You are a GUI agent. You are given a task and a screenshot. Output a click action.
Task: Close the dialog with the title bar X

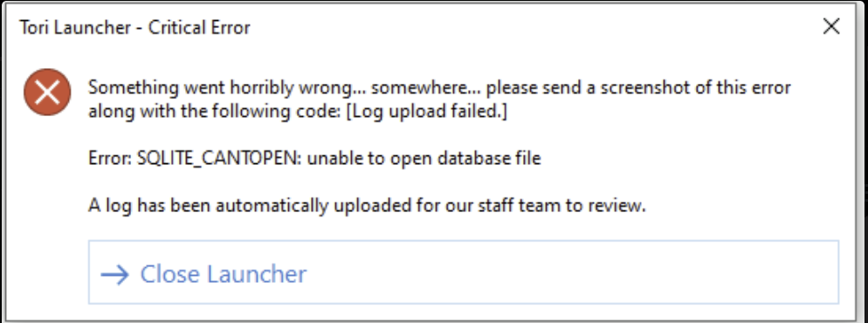pyautogui.click(x=831, y=26)
